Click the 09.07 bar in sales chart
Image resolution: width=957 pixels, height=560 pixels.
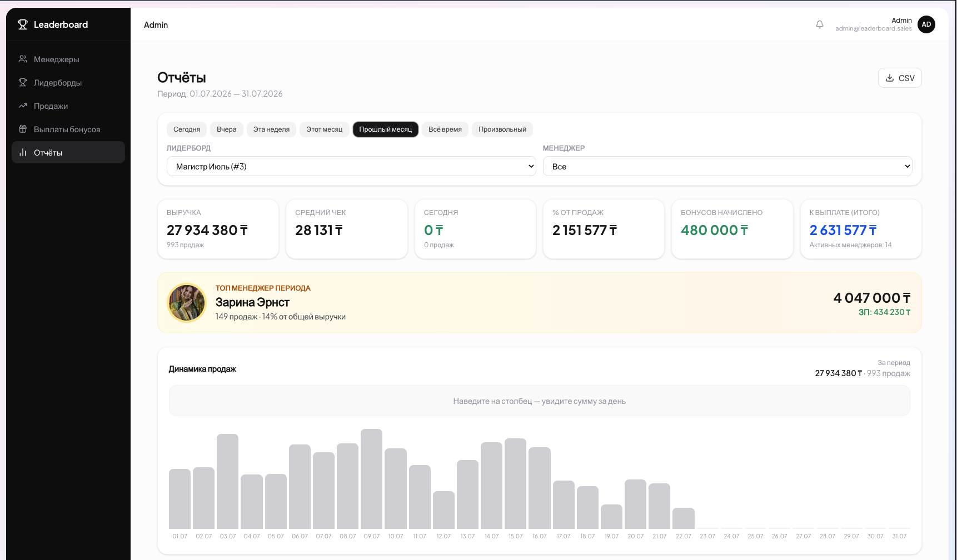[371, 478]
